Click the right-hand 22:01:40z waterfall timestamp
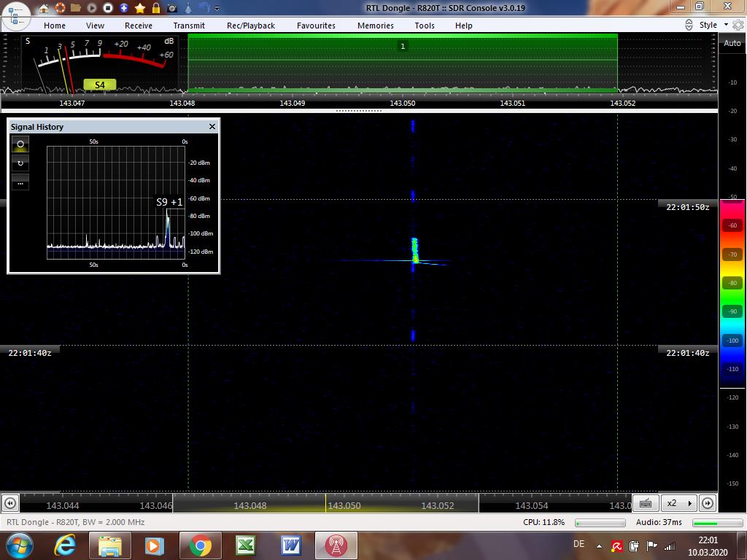This screenshot has height=560, width=747. point(687,353)
